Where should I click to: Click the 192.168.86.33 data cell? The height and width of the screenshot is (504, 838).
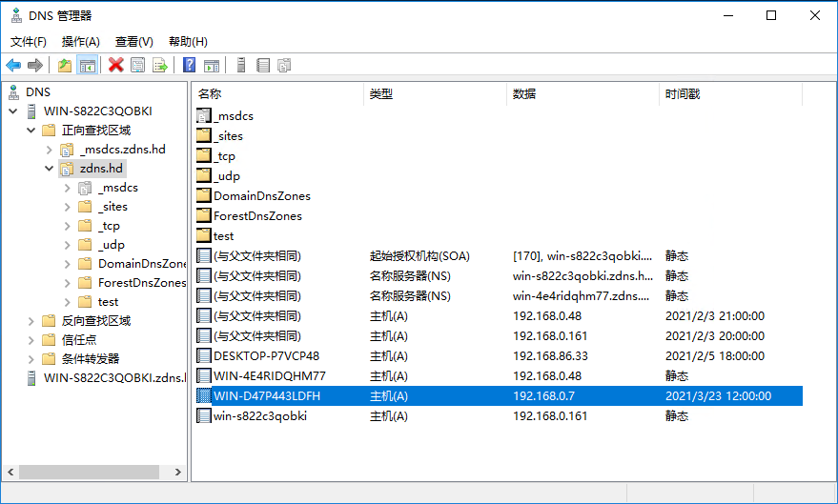[x=550, y=356]
